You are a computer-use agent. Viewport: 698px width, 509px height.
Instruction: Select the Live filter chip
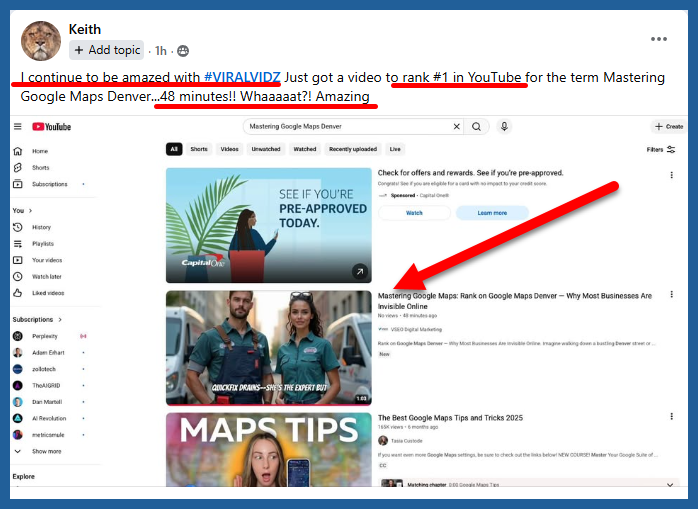[x=395, y=149]
